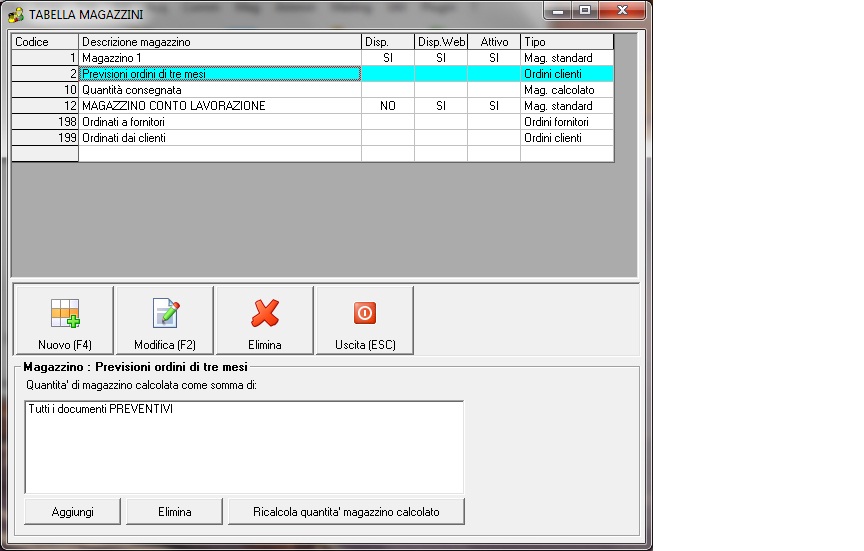Click the Disp.Web SI cell of Magazzino 1
Viewport: 864px width, 551px height.
tap(441, 58)
